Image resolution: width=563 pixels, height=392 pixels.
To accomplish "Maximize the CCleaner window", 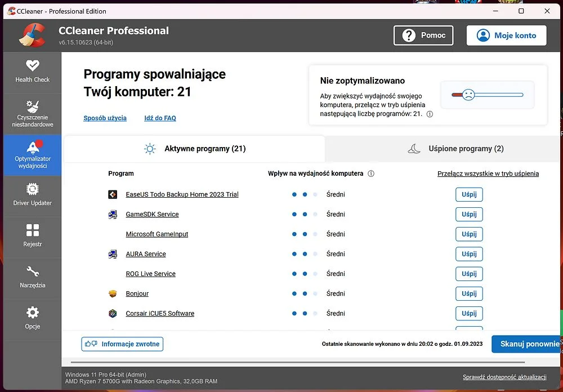I will coord(521,11).
